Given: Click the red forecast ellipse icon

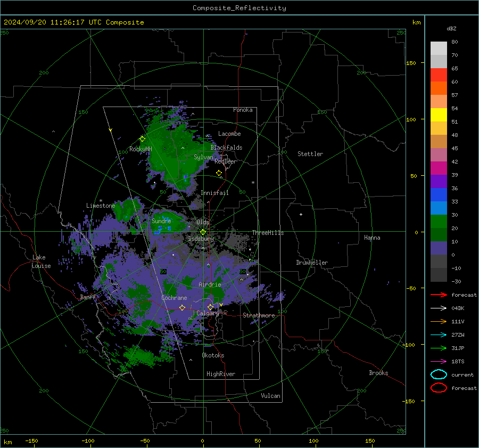Looking at the screenshot, I should point(439,388).
